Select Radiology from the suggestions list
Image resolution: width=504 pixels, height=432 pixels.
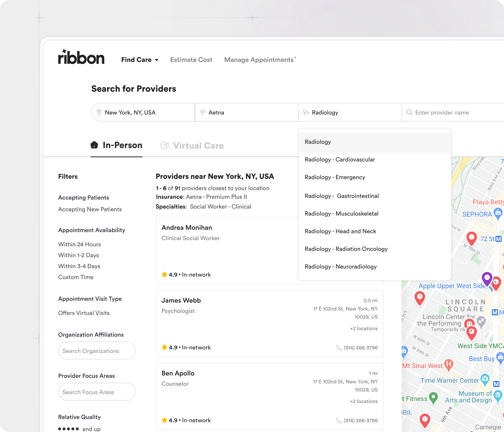[x=375, y=142]
